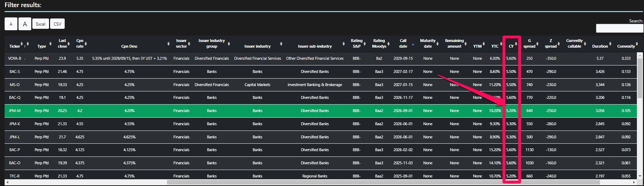Click the 2025-11-03 call date cell
The width and height of the screenshot is (644, 186).
pos(403,163)
